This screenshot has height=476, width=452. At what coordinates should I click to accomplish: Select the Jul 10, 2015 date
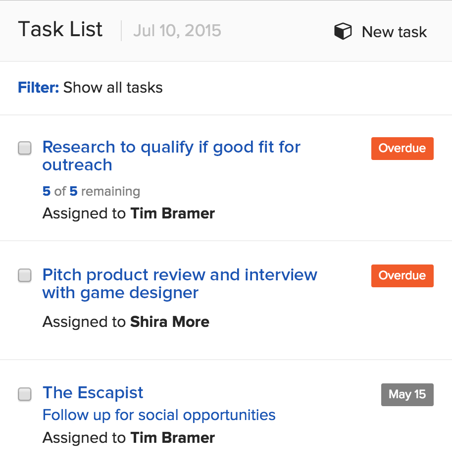[177, 31]
